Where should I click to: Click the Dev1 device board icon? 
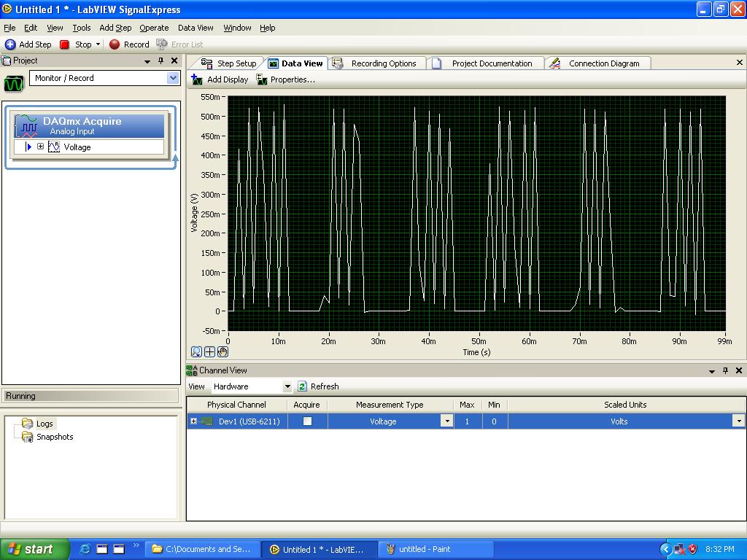(x=206, y=421)
